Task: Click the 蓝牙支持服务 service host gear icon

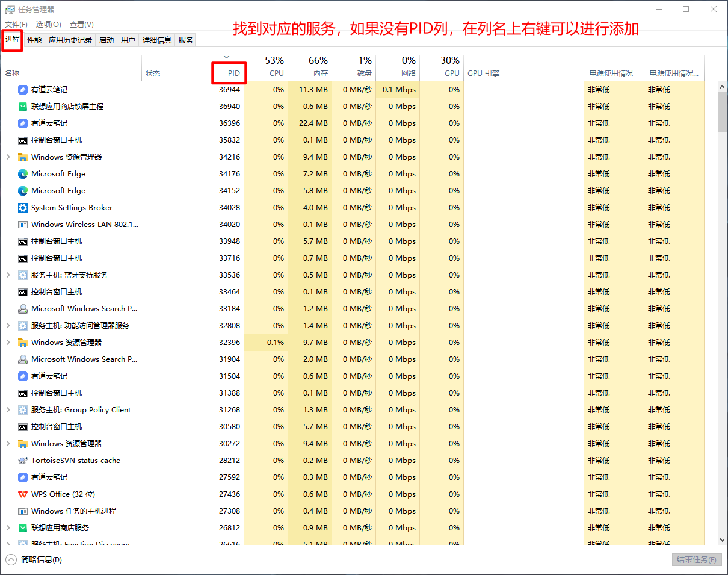Action: pos(23,275)
